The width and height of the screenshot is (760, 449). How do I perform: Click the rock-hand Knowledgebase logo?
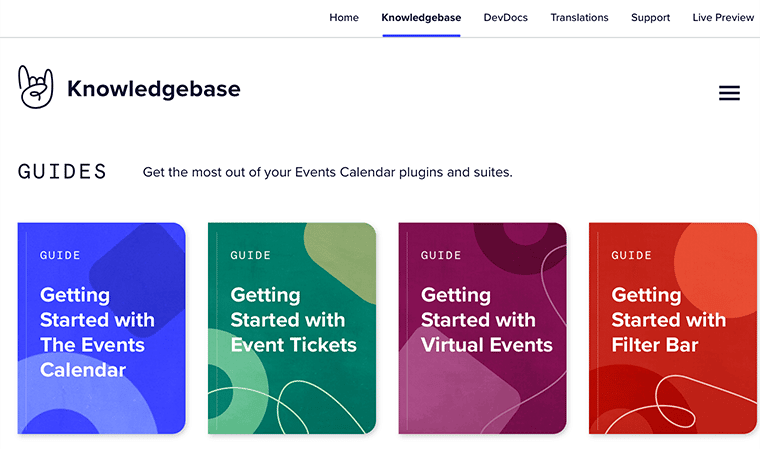[36, 87]
